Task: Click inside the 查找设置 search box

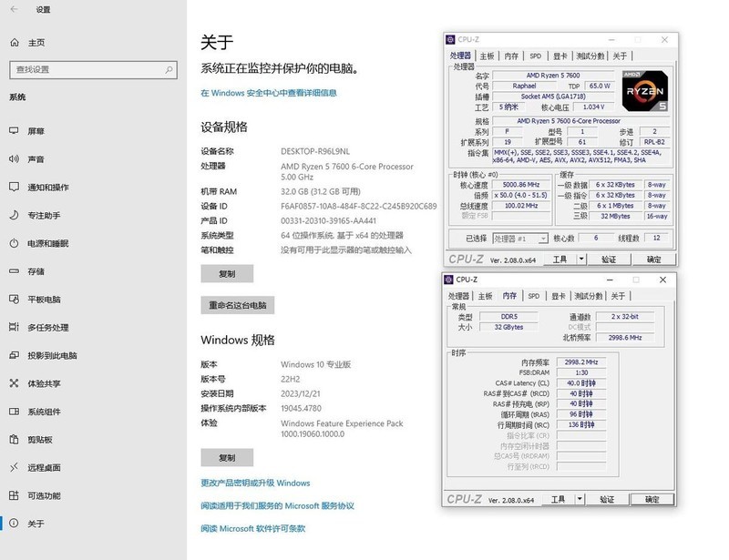Action: pos(91,68)
